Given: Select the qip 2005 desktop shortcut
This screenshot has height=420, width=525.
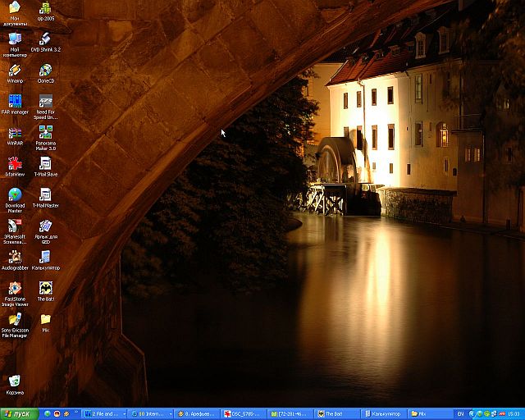Looking at the screenshot, I should point(46,11).
